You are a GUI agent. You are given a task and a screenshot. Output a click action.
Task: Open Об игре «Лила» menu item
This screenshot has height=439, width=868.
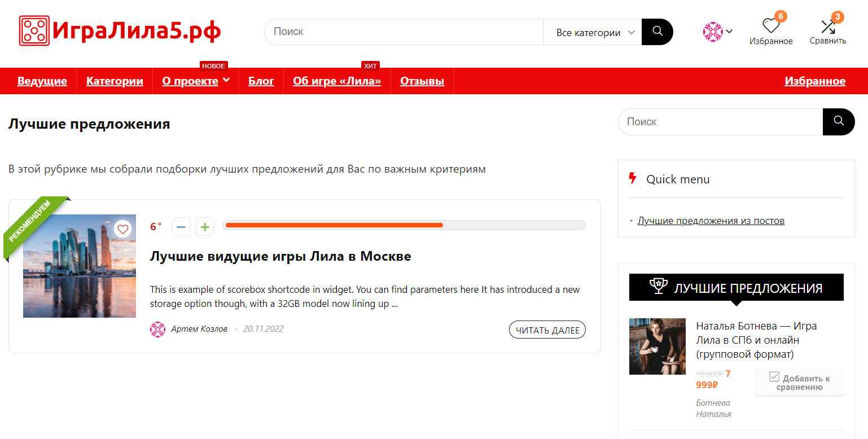click(337, 81)
